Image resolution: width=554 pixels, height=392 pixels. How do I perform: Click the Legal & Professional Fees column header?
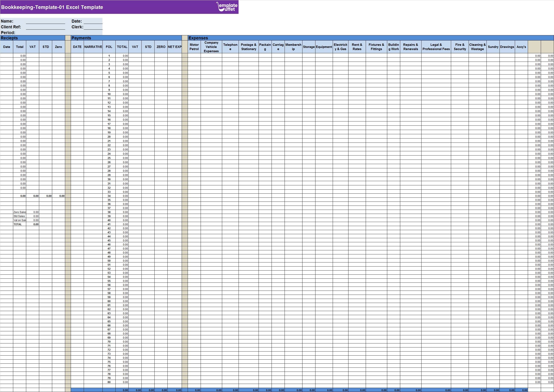pyautogui.click(x=436, y=47)
